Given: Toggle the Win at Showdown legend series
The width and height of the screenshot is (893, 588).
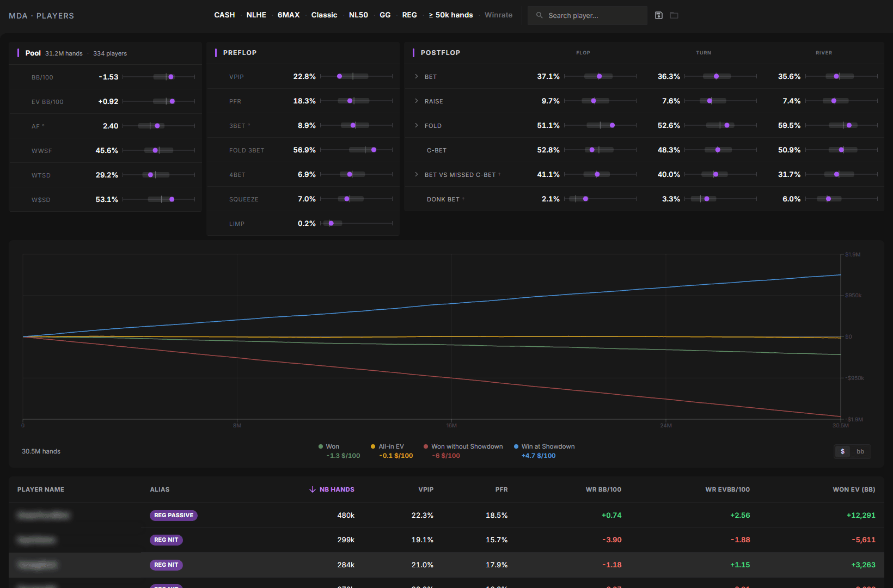Looking at the screenshot, I should pos(545,446).
